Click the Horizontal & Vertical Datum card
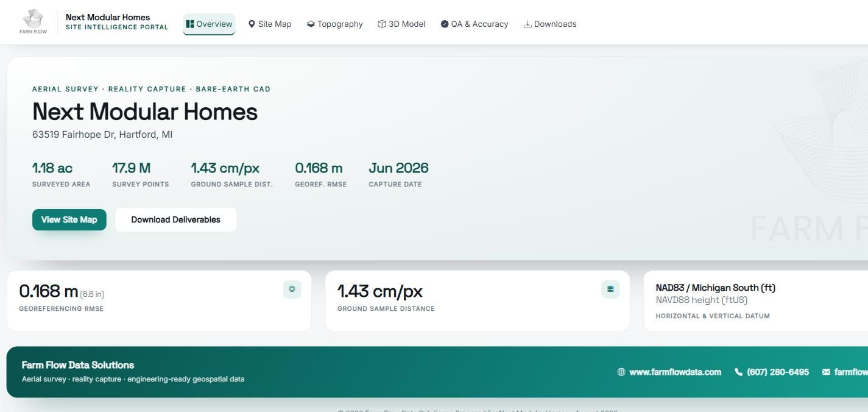The image size is (868, 412). (756, 301)
